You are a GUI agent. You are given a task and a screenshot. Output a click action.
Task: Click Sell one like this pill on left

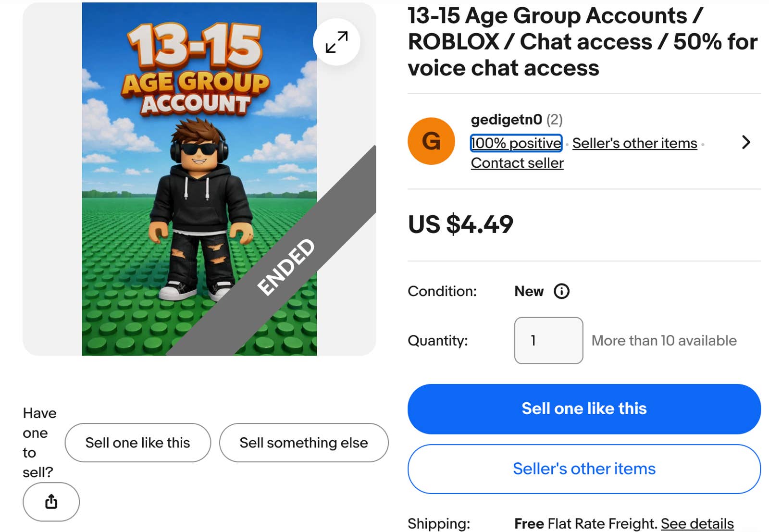pyautogui.click(x=137, y=443)
